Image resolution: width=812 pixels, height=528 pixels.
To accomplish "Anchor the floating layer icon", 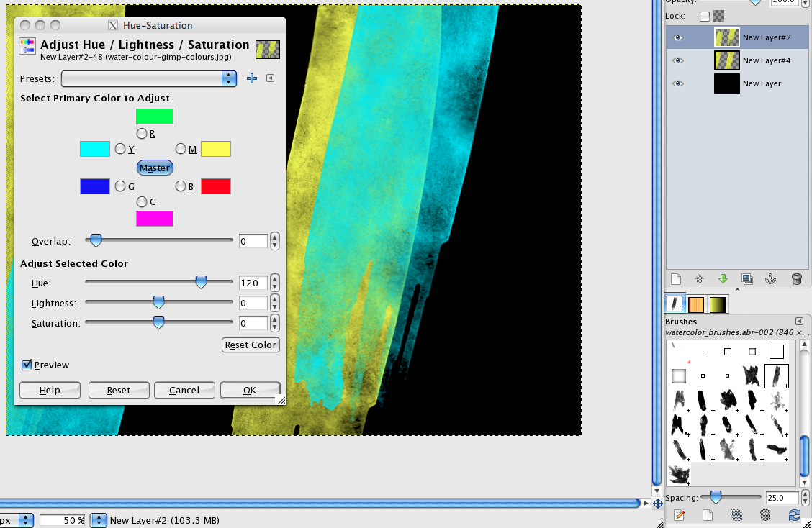I will pos(770,280).
